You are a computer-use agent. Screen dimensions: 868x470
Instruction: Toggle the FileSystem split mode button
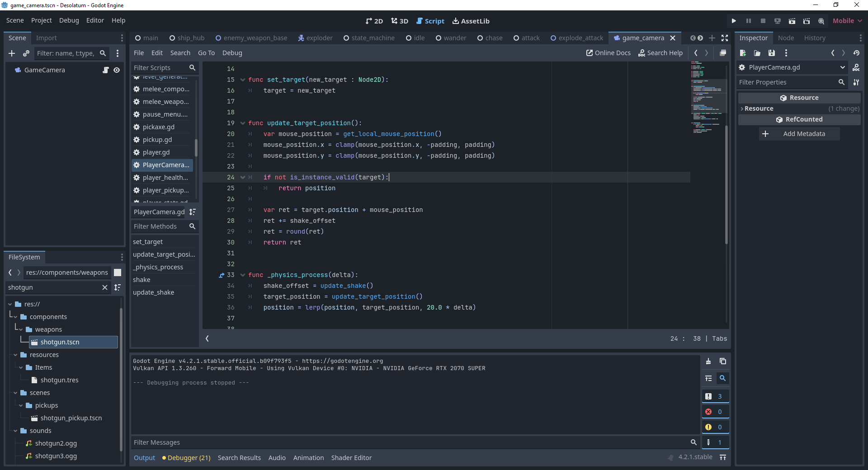(118, 273)
